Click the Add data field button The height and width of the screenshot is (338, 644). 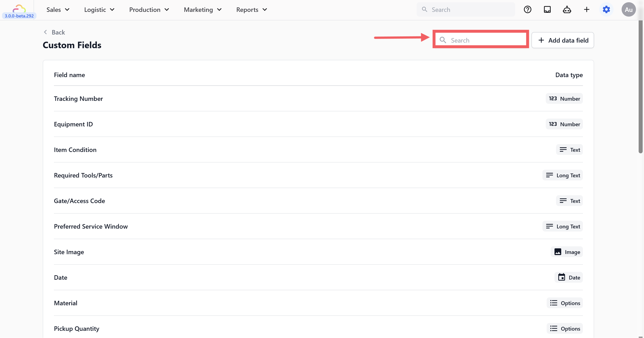click(563, 40)
